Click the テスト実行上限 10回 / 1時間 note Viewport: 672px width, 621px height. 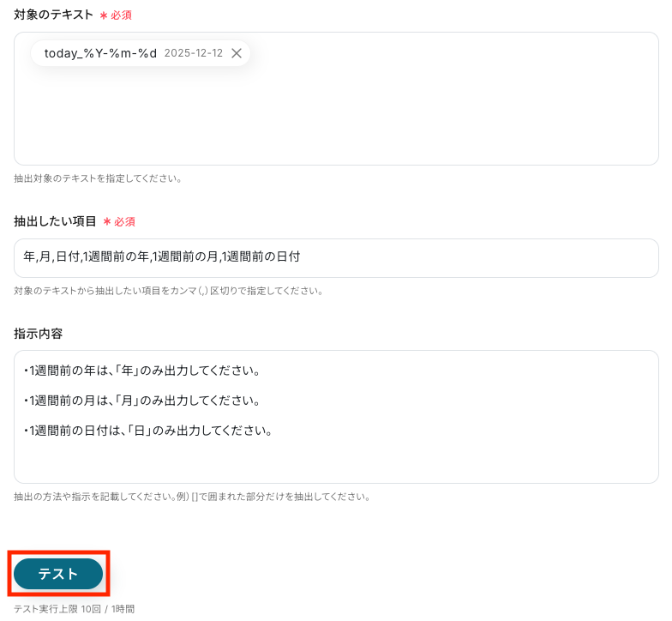click(74, 609)
